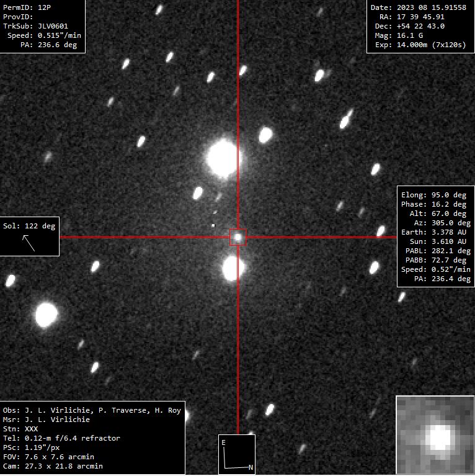Select the TrkSub: JLV0601 entry
Screen dimensions: 475x476
coord(35,26)
